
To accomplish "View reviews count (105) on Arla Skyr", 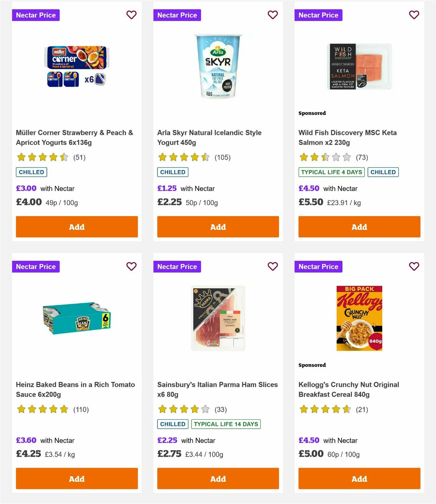I will click(x=223, y=157).
